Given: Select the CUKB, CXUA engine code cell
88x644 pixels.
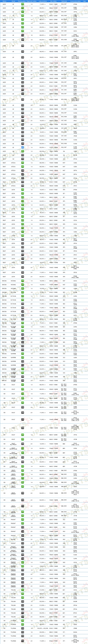Looking at the screenshot, I should point(75,147).
